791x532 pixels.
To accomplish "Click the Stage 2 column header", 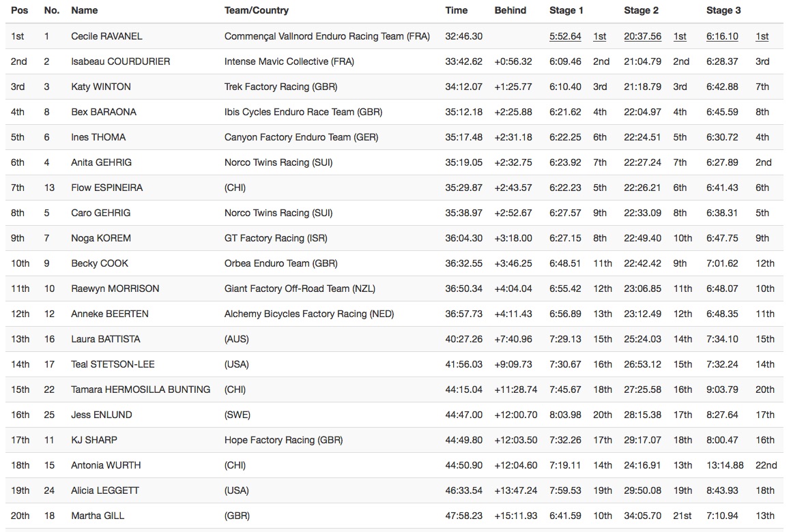I will 642,10.
